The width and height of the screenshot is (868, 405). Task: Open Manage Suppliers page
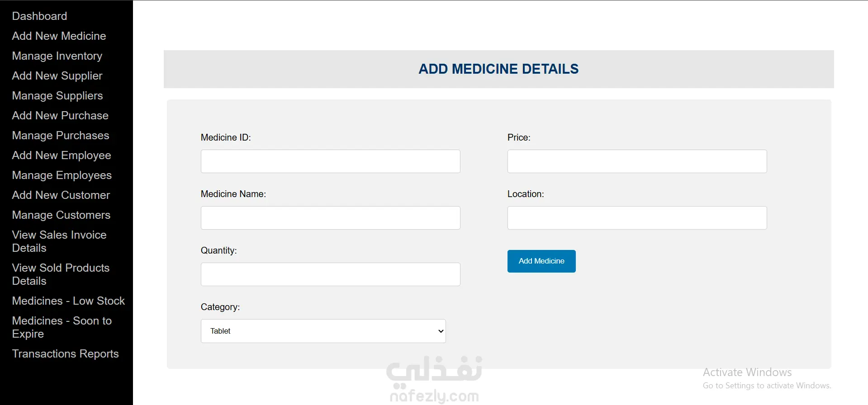tap(57, 96)
